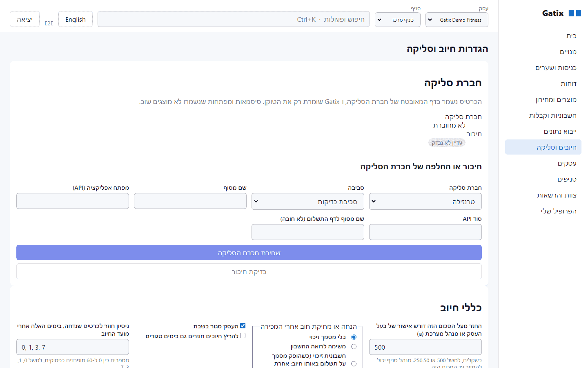Click the מפתח אפליקציה (API) field
This screenshot has height=368, width=588.
(x=73, y=201)
